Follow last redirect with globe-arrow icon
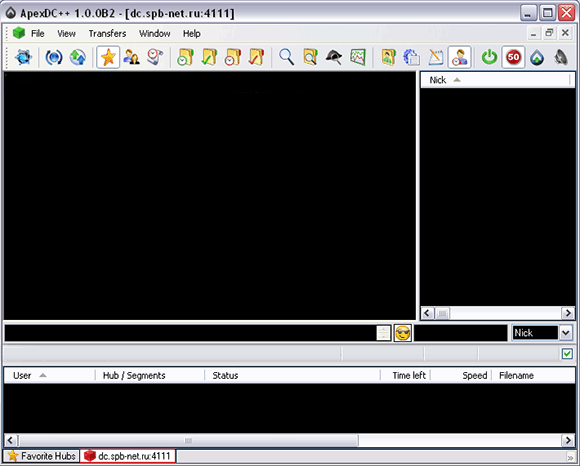The width and height of the screenshot is (580, 466). coord(78,57)
